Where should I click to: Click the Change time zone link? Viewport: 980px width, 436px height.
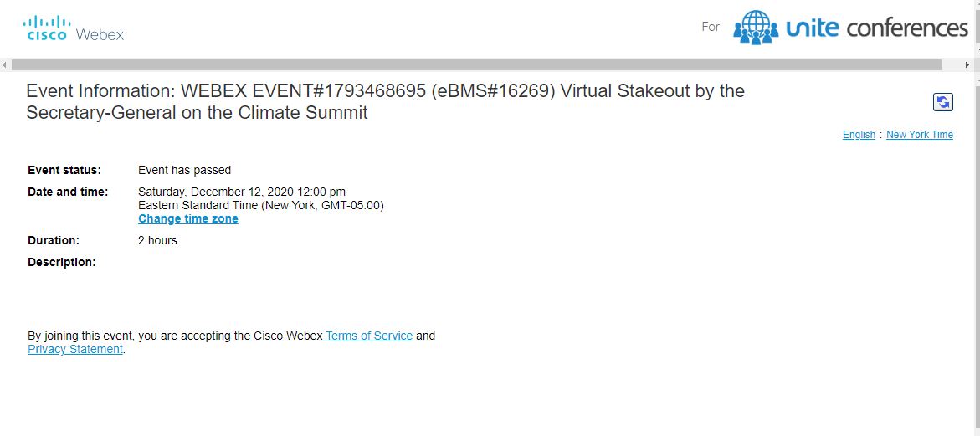(x=188, y=218)
